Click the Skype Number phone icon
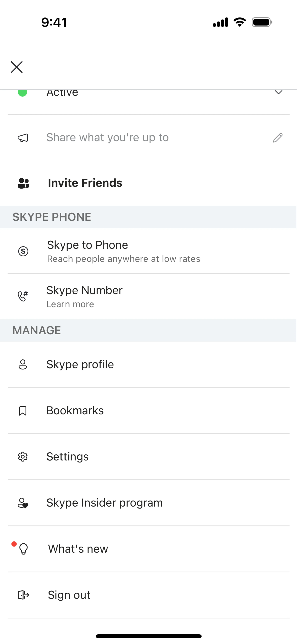This screenshot has height=644, width=297. (x=23, y=296)
